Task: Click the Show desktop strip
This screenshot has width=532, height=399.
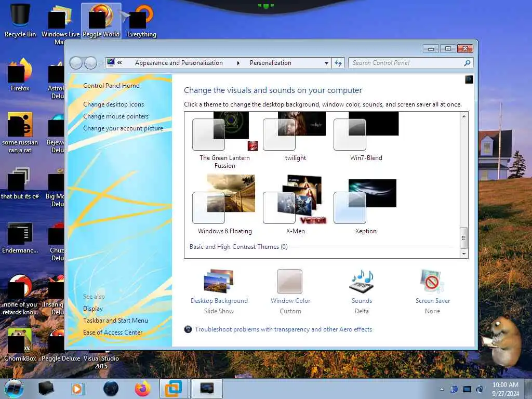Action: pyautogui.click(x=529, y=389)
